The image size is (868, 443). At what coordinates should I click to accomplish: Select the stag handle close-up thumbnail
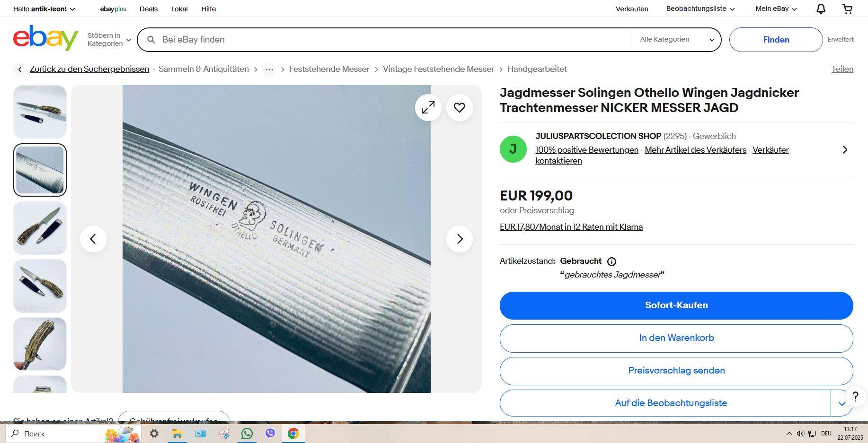tap(40, 344)
